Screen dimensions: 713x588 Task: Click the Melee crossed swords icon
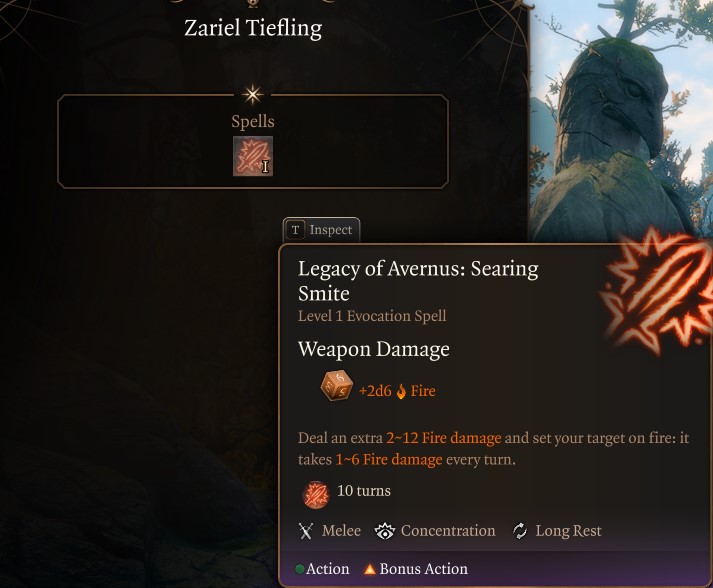tap(306, 531)
